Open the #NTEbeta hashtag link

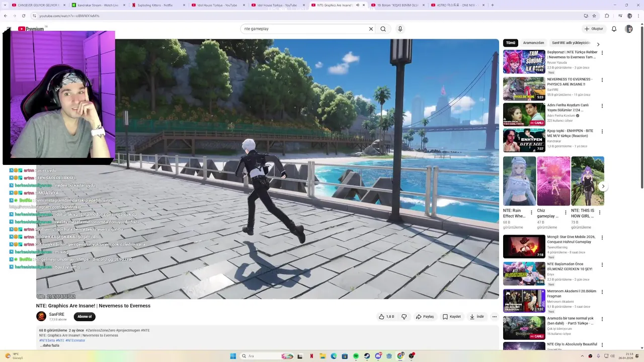(x=47, y=340)
